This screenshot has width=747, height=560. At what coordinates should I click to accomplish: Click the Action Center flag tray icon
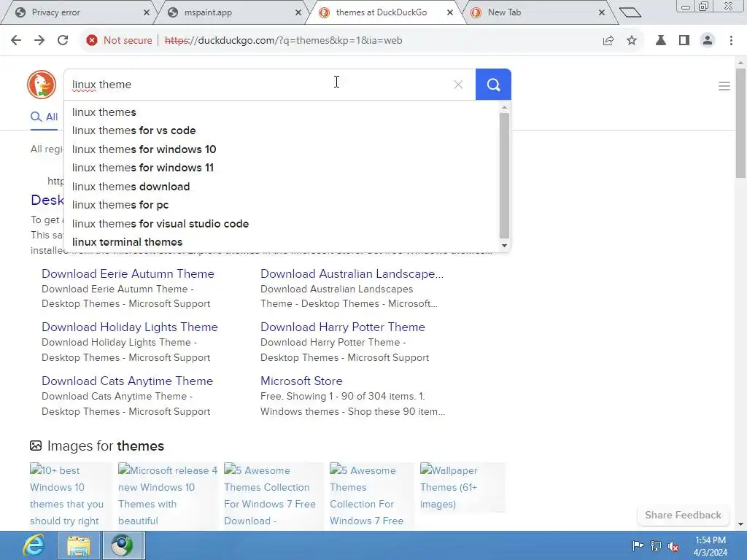[x=638, y=545]
